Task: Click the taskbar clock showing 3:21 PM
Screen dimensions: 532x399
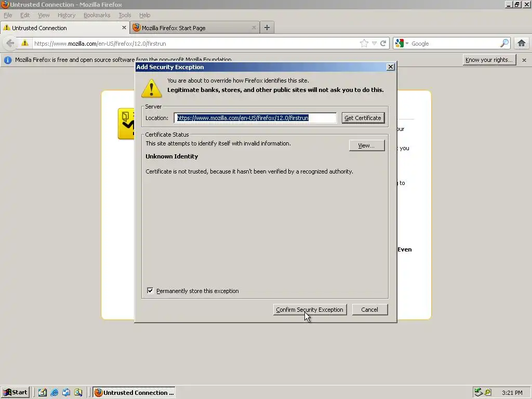Action: click(x=512, y=393)
